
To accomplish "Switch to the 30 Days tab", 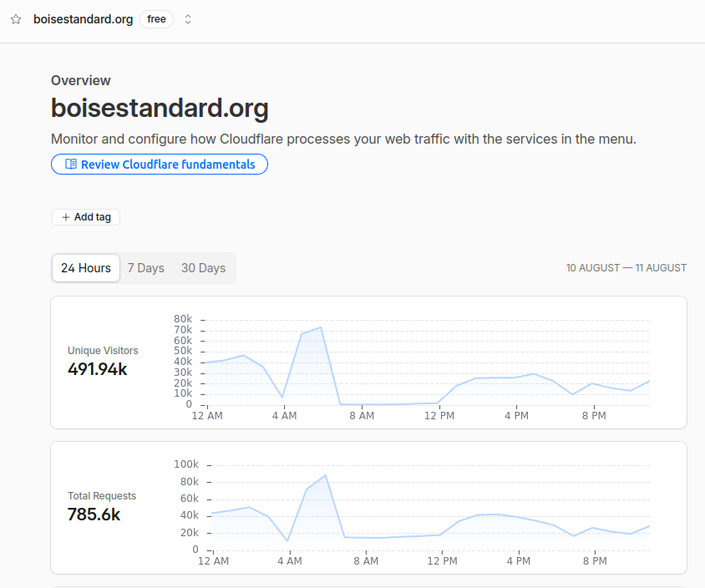I will [203, 268].
